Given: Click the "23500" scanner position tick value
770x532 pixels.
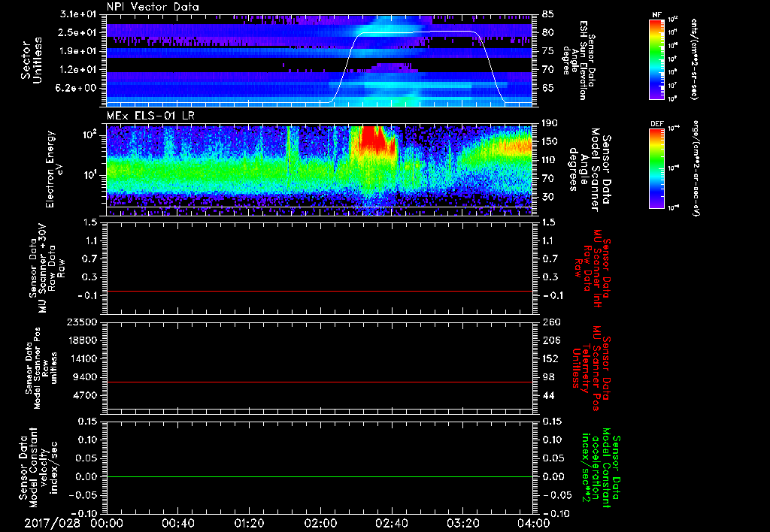Looking at the screenshot, I should click(83, 322).
